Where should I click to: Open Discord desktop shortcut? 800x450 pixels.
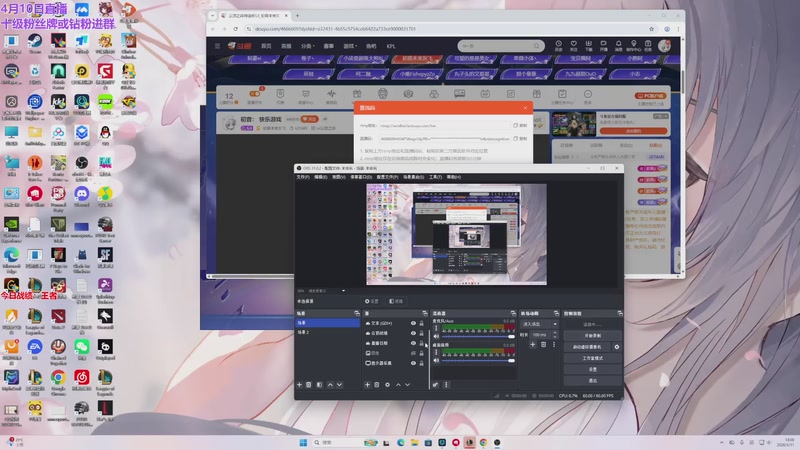(x=82, y=196)
